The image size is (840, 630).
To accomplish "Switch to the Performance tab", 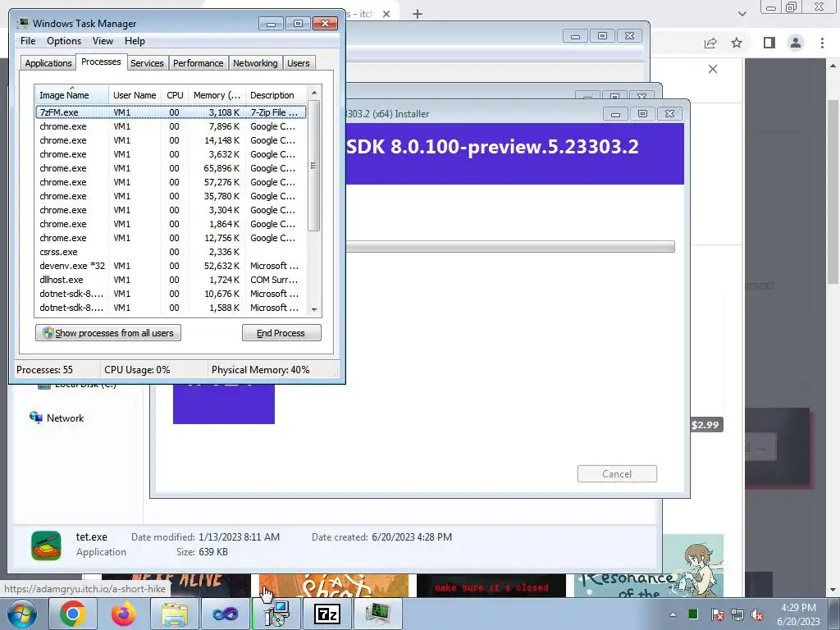I will pyautogui.click(x=198, y=63).
